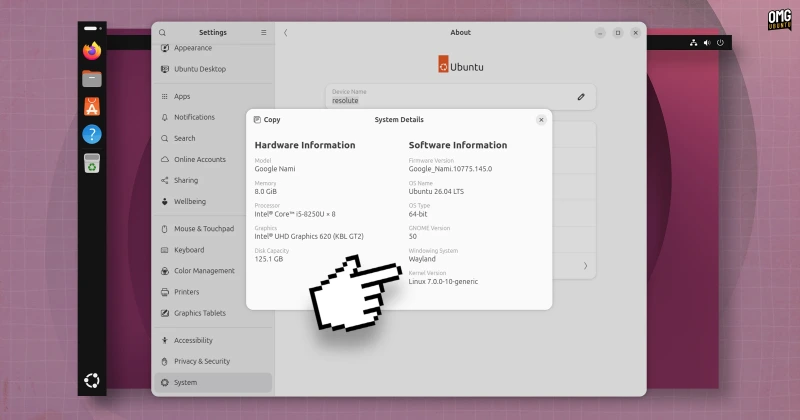Screen dimensions: 800x420
Task: Select Notifications in Settings sidebar
Action: [194, 117]
